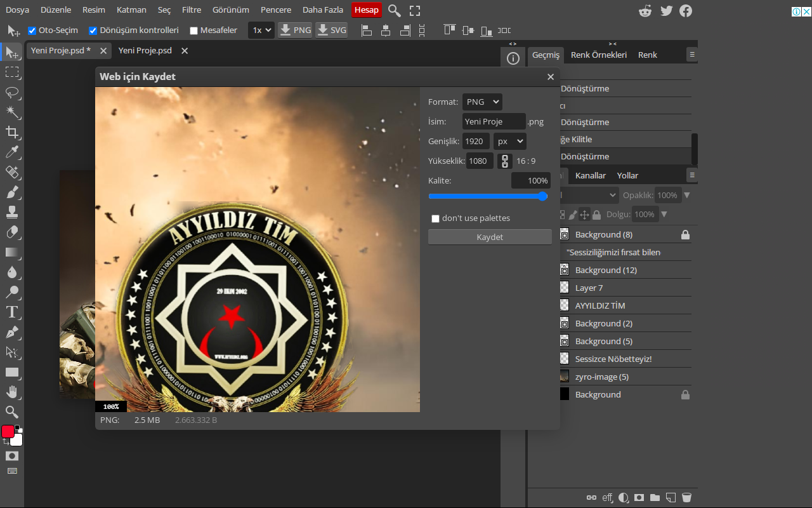Open the Facebook link icon
Screen dimensions: 812x508
click(x=686, y=11)
